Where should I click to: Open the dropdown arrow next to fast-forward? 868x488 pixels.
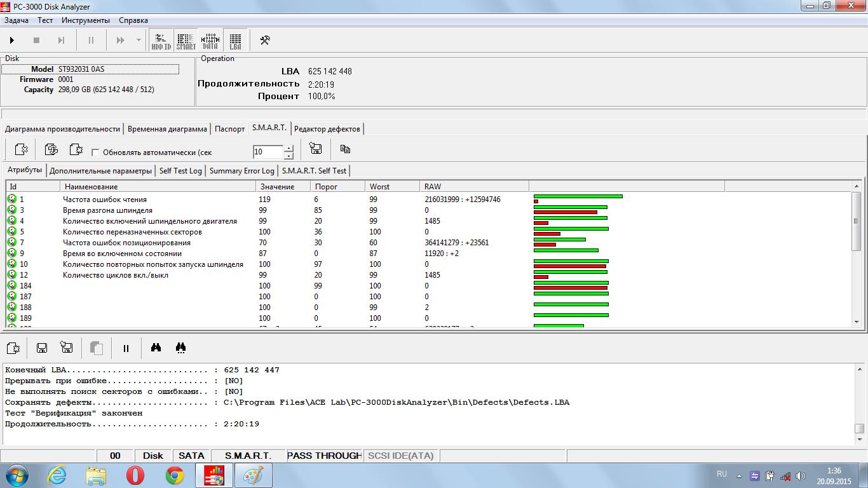click(139, 40)
